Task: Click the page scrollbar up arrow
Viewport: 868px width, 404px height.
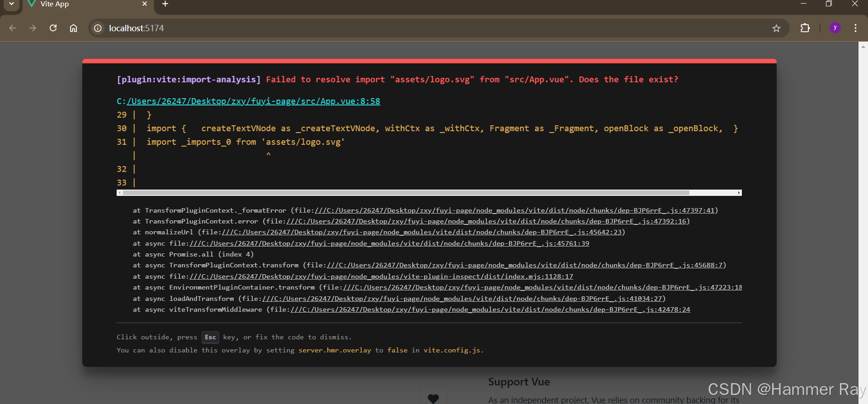Action: (x=863, y=46)
